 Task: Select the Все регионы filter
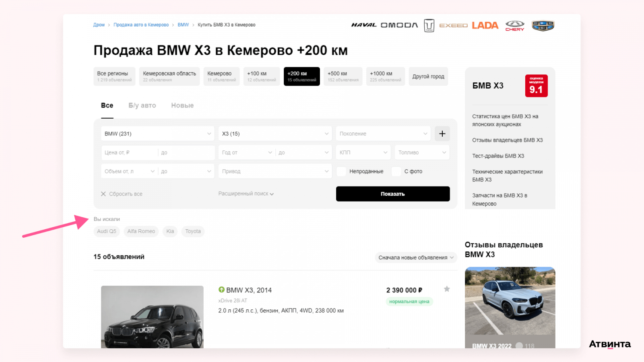point(114,76)
